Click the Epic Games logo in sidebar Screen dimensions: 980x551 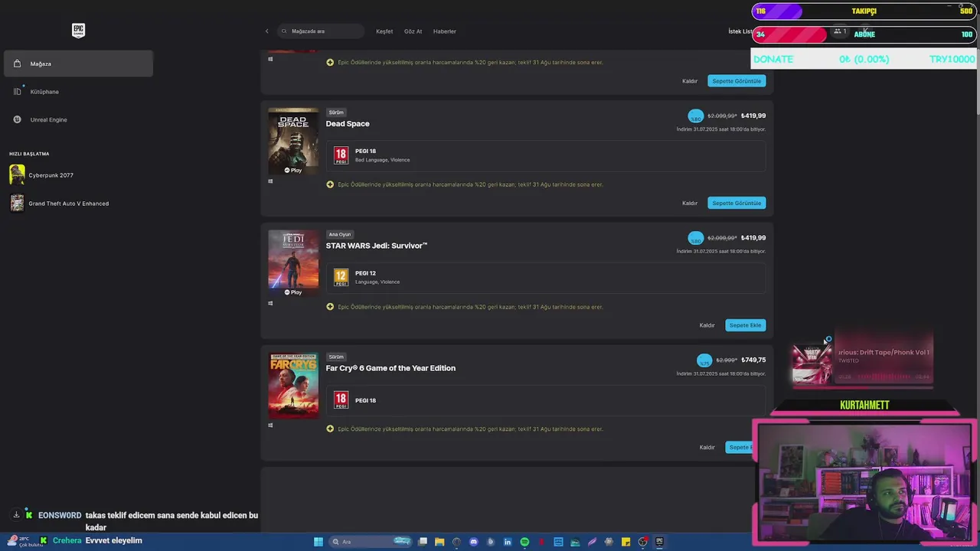tap(78, 31)
